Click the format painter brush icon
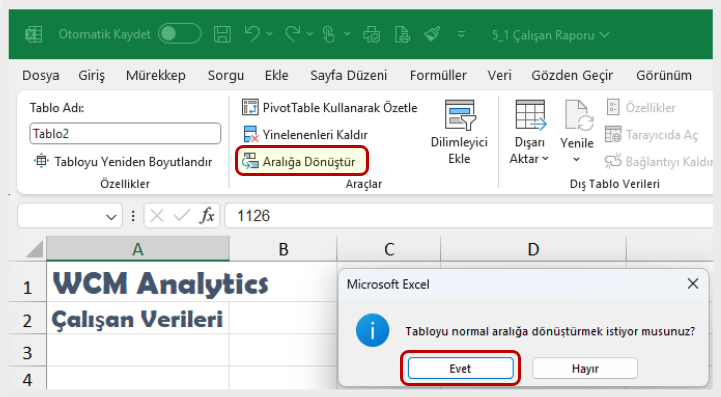 (432, 34)
